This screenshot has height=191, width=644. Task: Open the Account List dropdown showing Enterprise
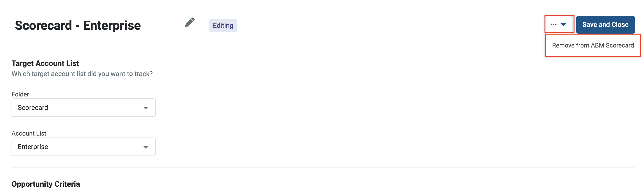83,147
